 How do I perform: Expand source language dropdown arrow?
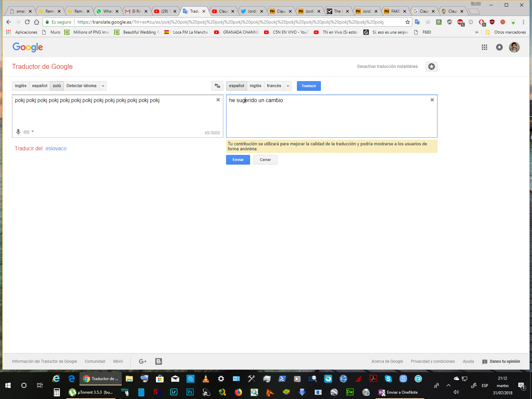coord(103,86)
